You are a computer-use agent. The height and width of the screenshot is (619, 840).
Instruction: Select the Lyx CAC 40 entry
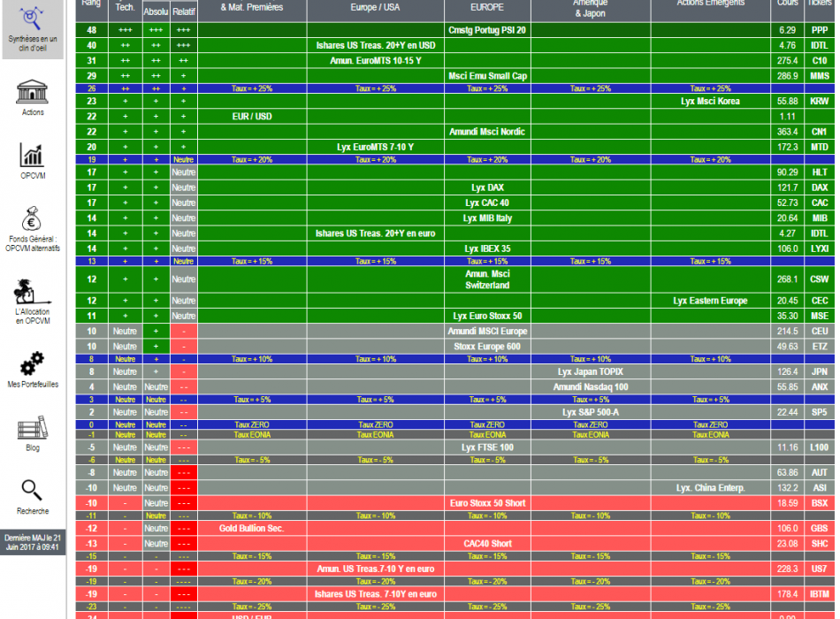coord(487,203)
